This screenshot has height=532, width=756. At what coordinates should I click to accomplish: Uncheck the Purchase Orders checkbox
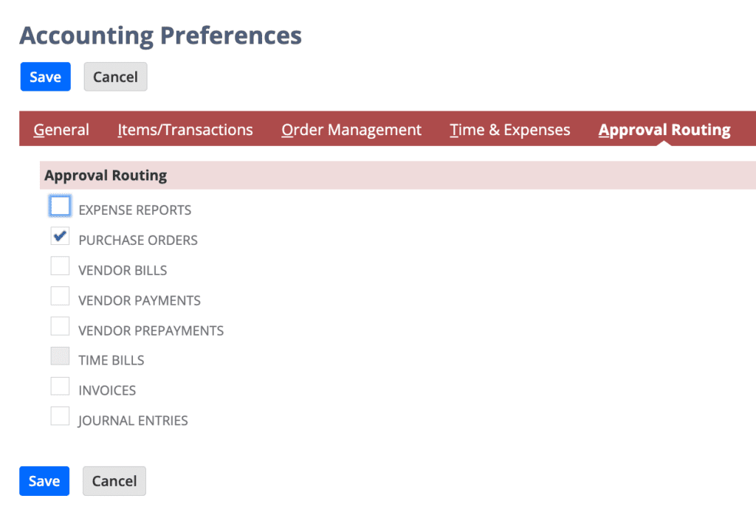(60, 236)
